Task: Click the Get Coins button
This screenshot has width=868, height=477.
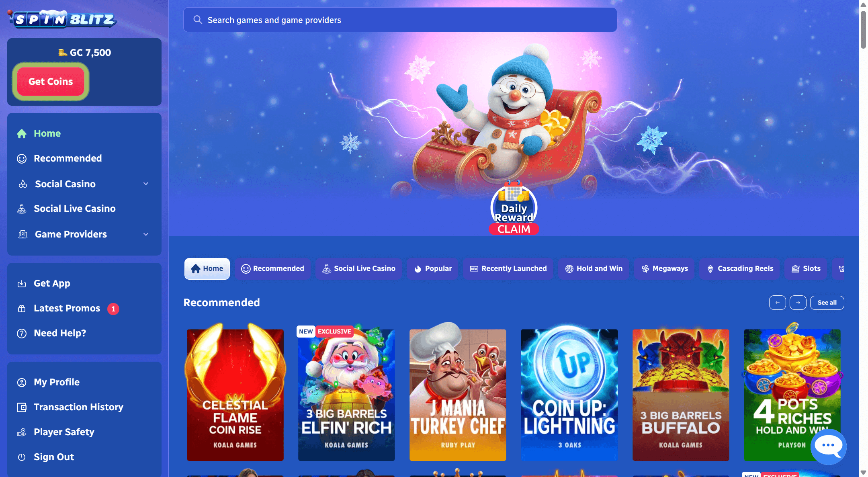Action: point(51,82)
